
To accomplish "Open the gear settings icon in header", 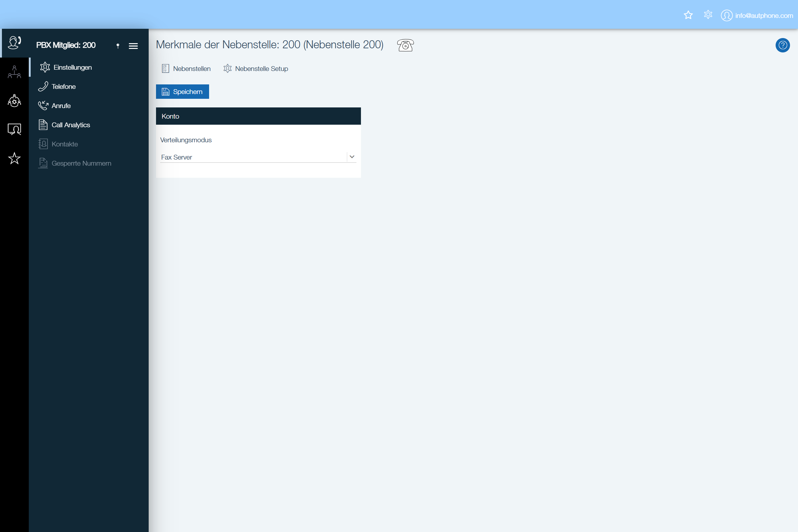I will pos(708,15).
